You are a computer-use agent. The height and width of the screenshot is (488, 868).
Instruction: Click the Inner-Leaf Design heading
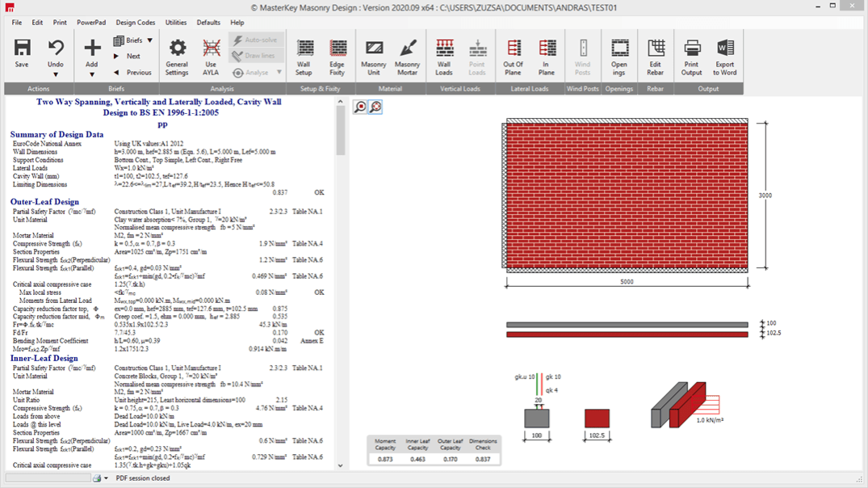coord(44,359)
